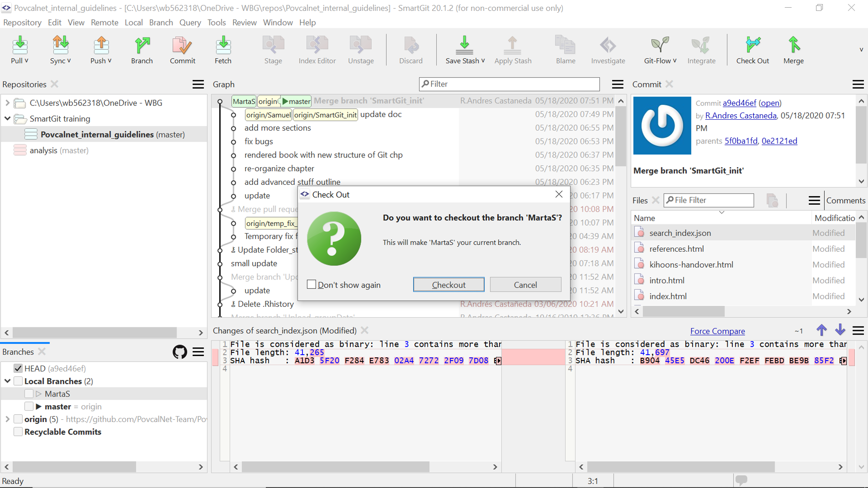The image size is (868, 488).
Task: Click the Integrate toolbar icon
Action: click(x=701, y=45)
